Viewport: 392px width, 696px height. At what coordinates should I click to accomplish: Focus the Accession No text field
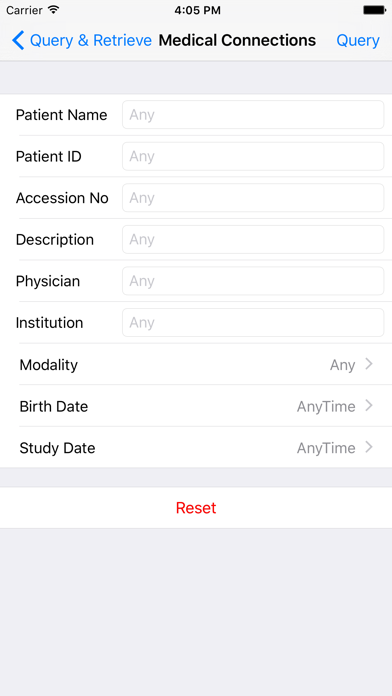coord(253,198)
